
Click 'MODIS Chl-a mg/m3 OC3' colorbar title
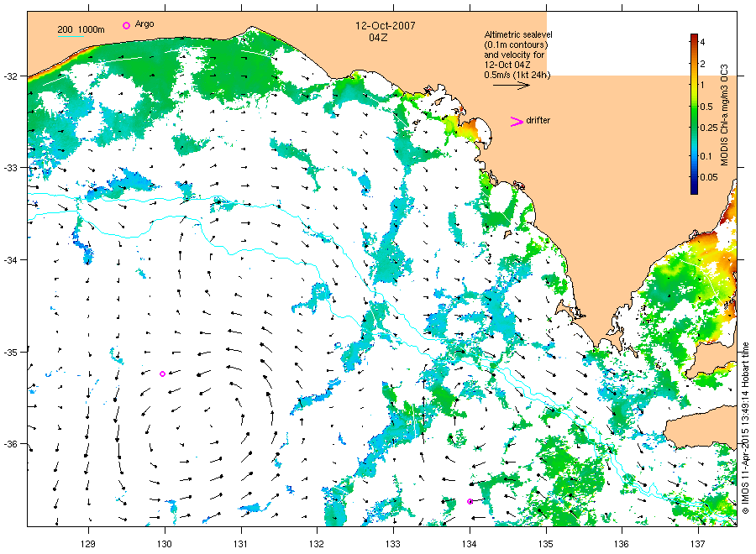coord(724,115)
